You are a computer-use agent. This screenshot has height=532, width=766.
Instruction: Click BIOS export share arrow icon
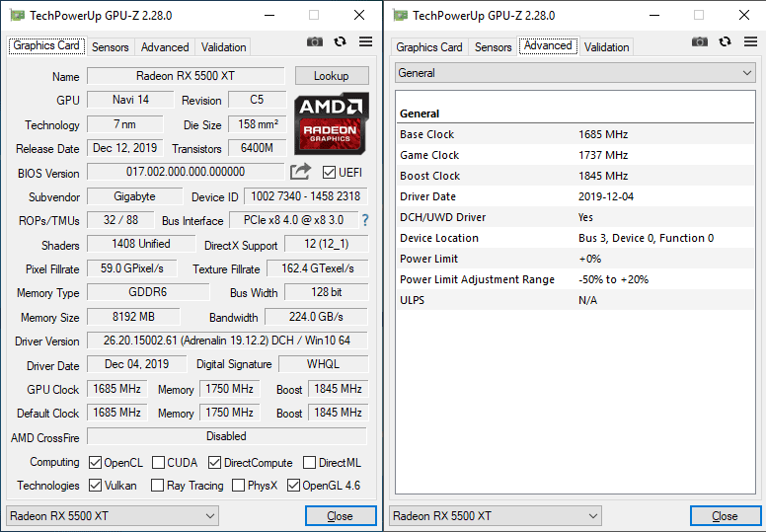(300, 172)
